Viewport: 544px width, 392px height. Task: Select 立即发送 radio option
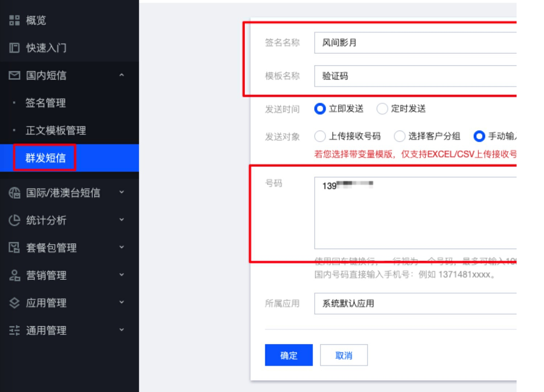pos(320,109)
